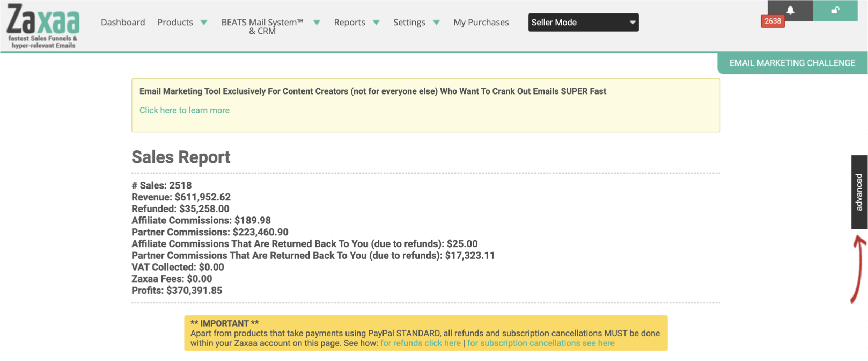This screenshot has height=361, width=868.
Task: Go to the Dashboard menu item
Action: click(x=123, y=23)
